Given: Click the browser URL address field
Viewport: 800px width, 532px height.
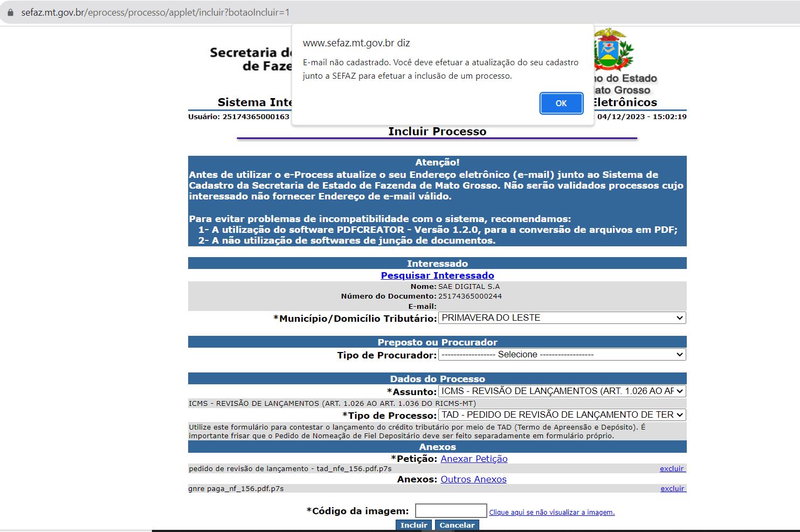Looking at the screenshot, I should click(155, 12).
